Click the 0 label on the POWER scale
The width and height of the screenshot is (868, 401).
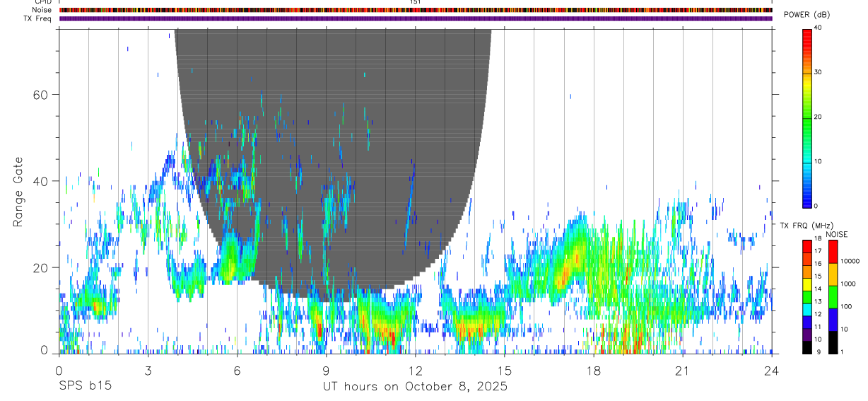pyautogui.click(x=816, y=206)
